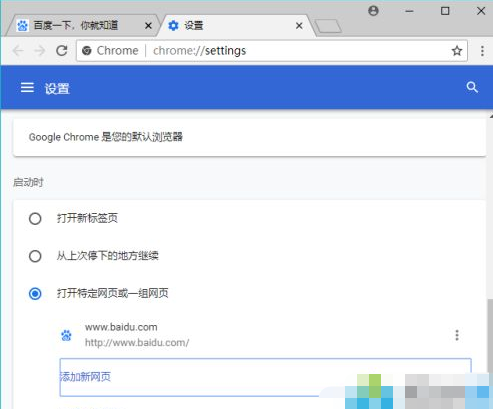
Task: Select 打开特定网页或一组网页 radio option
Action: tap(35, 294)
